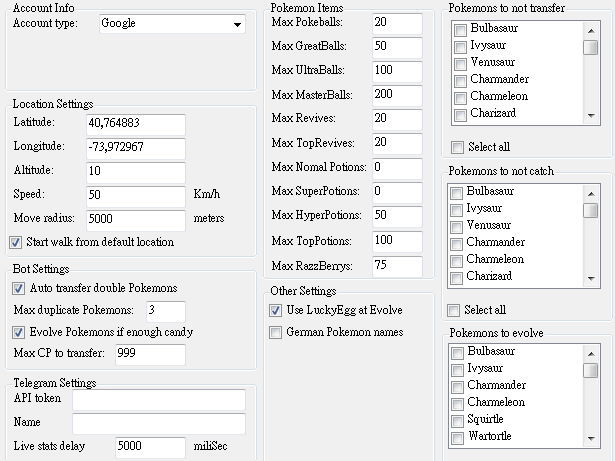Check Bulbasaur in Pokemons to not transfer list
Image resolution: width=615 pixels, height=461 pixels.
(x=459, y=29)
